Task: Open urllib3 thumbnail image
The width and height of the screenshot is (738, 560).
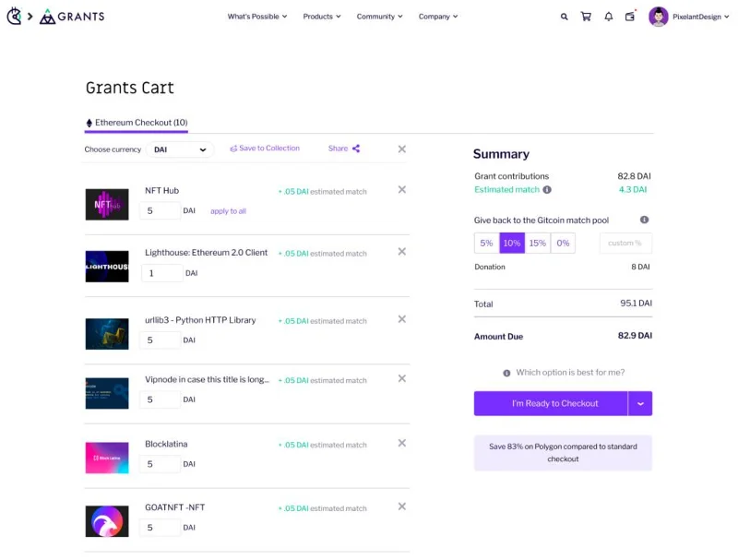Action: coord(107,334)
